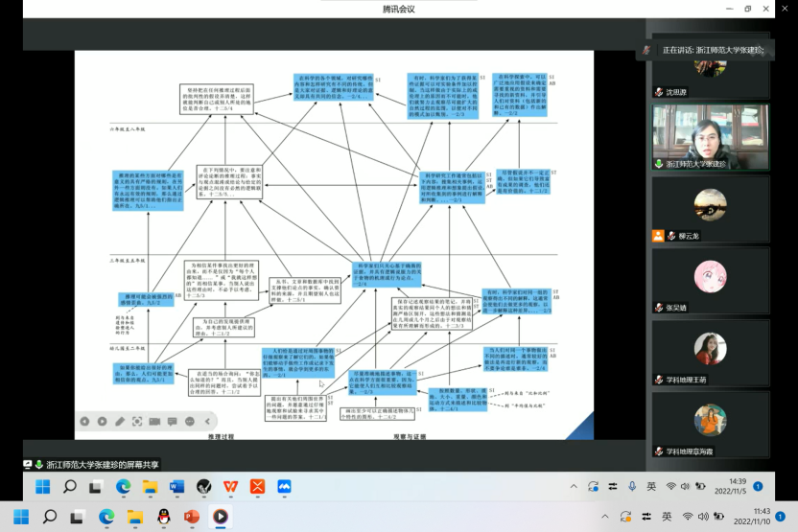Select the 学科地理王萌 participant tile
This screenshot has width=798, height=532.
coord(711,353)
